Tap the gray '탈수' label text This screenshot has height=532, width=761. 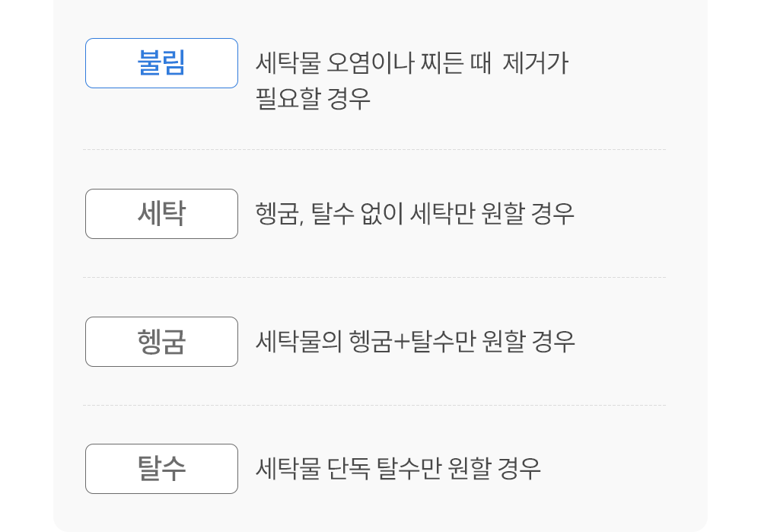[161, 469]
